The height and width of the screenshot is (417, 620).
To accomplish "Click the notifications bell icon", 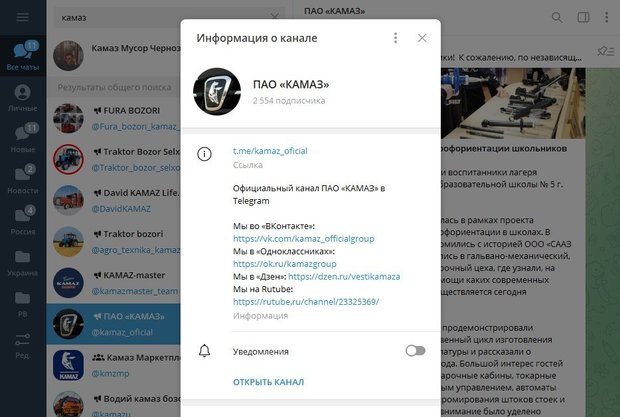I will 204,351.
